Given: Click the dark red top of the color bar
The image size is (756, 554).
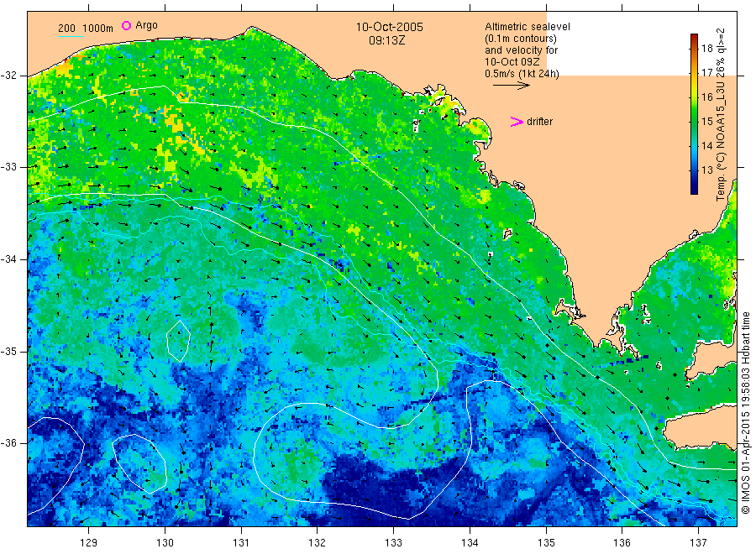Looking at the screenshot, I should [695, 37].
